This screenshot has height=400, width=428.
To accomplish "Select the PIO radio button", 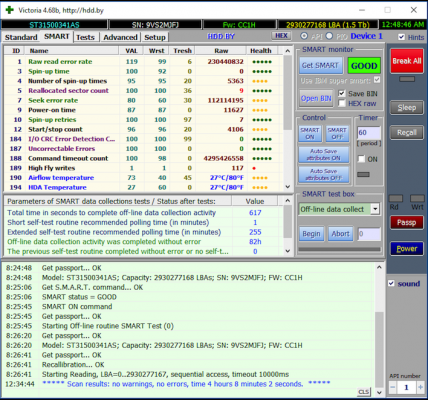I will (329, 36).
